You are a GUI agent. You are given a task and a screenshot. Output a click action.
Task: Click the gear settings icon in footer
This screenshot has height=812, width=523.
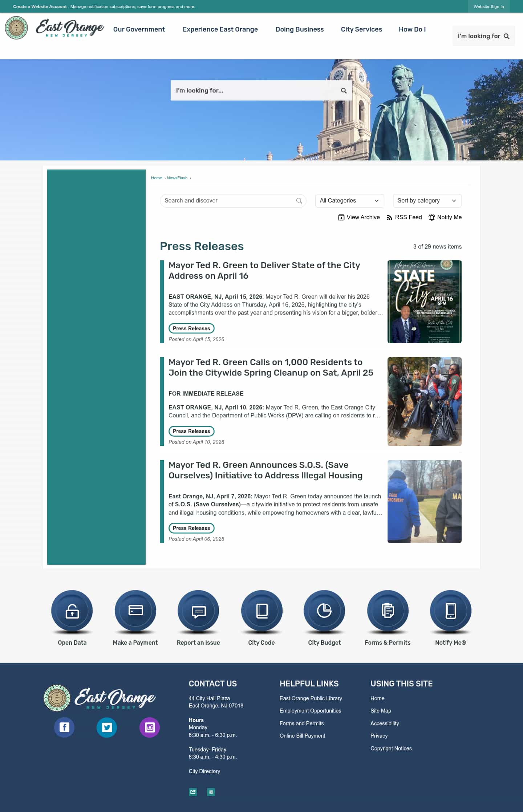pos(211,792)
